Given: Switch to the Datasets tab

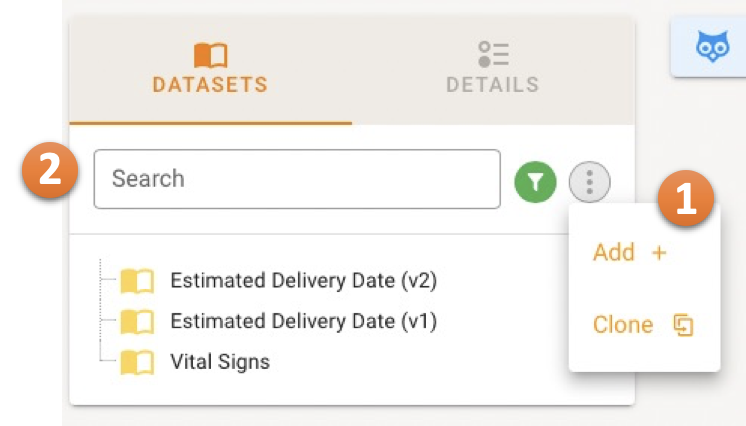Looking at the screenshot, I should pyautogui.click(x=210, y=70).
